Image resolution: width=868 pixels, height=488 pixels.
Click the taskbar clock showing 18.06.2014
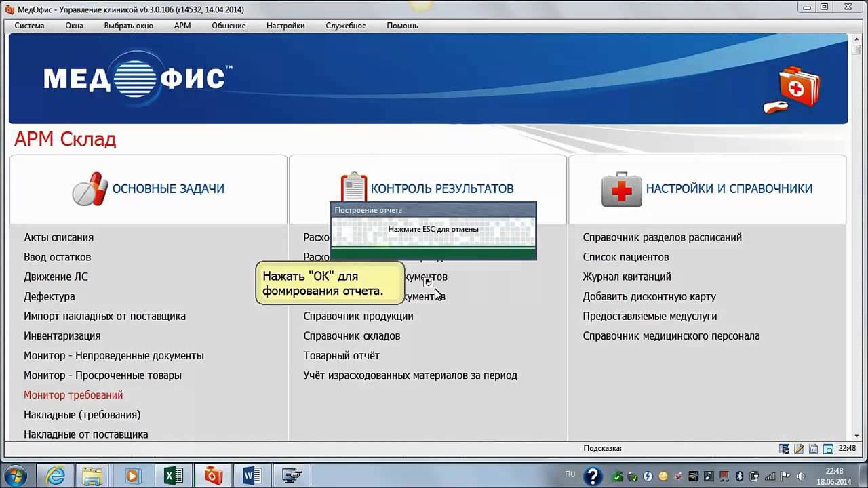click(x=834, y=476)
